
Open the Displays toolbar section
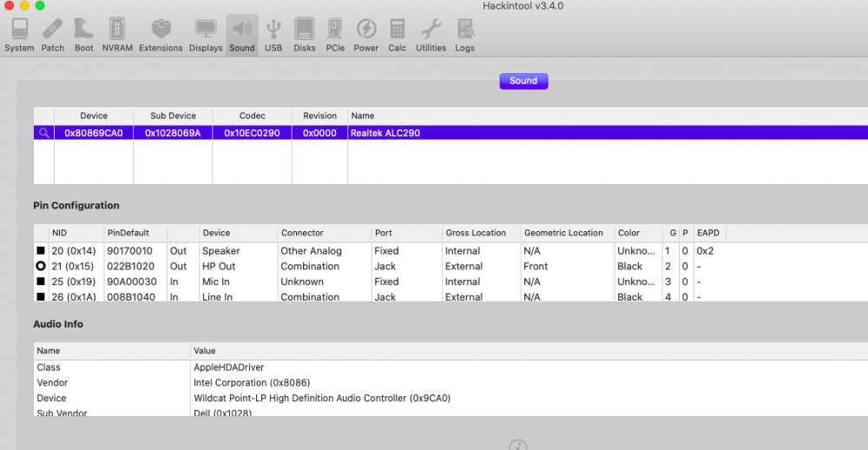[x=206, y=35]
